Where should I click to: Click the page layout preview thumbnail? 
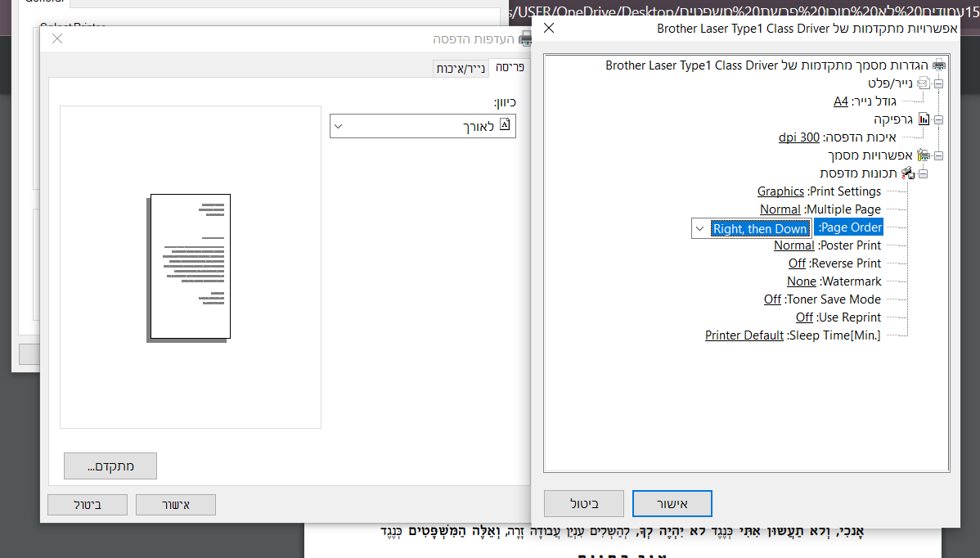click(190, 267)
